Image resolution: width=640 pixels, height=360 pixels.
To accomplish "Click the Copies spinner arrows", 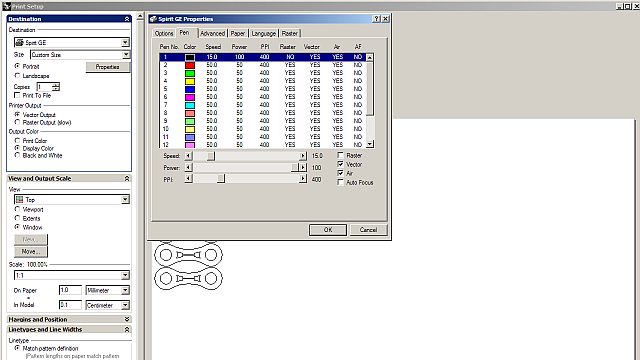I will tap(56, 87).
